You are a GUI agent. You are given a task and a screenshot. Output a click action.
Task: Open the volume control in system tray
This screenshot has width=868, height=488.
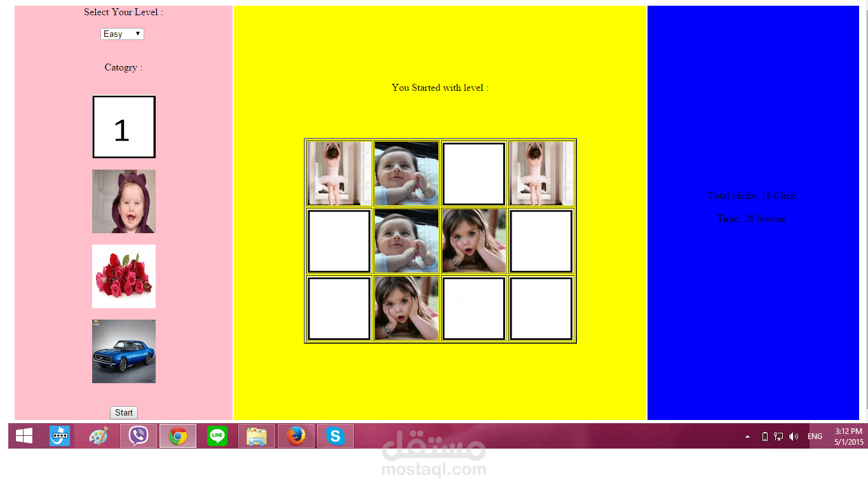point(793,437)
